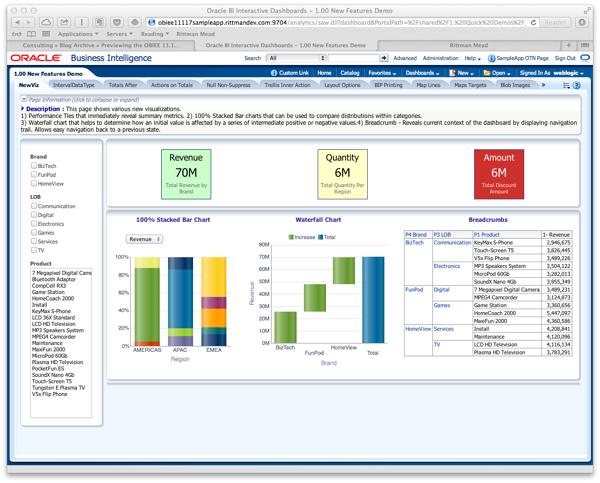This screenshot has width=600, height=483.
Task: Click the browser forward arrow button
Action: click(29, 23)
